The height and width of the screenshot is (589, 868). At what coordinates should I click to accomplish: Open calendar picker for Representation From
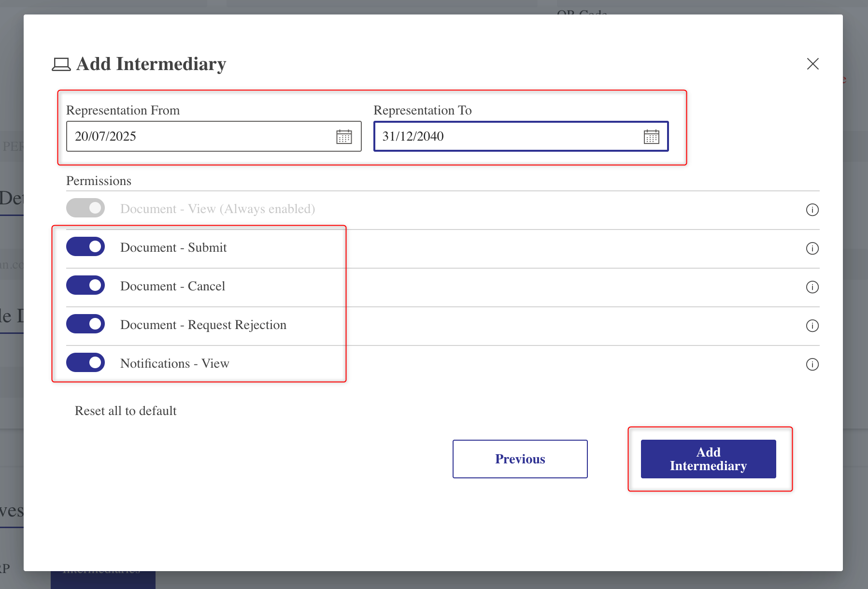coord(344,137)
